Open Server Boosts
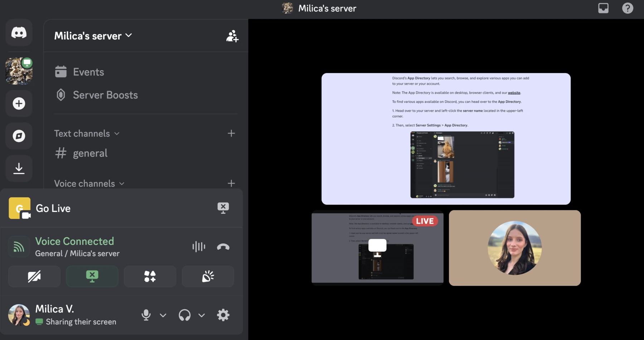This screenshot has height=340, width=644. (x=105, y=95)
